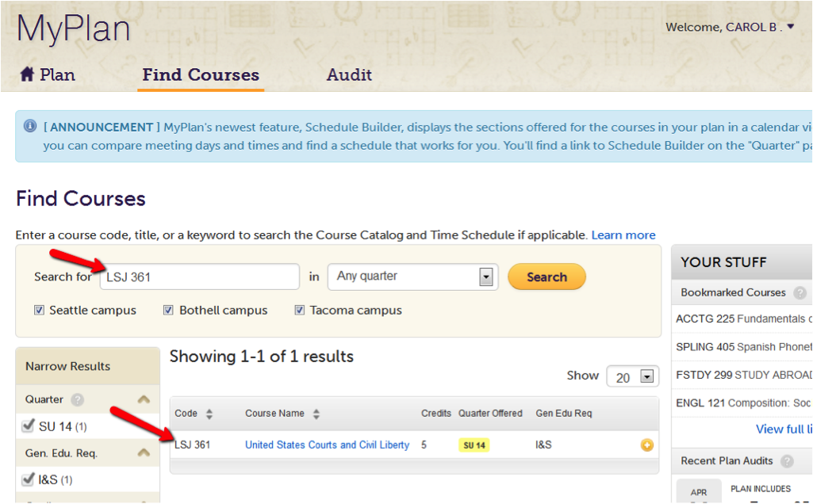Screen dimensions: 813x504
Task: Open help icon beside Recent Plan Audits
Action: click(x=787, y=461)
